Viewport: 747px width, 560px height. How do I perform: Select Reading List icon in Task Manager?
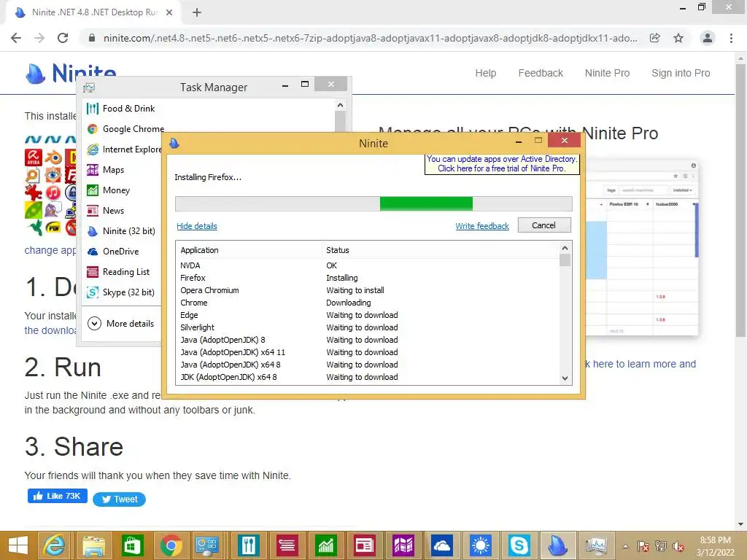click(x=93, y=272)
